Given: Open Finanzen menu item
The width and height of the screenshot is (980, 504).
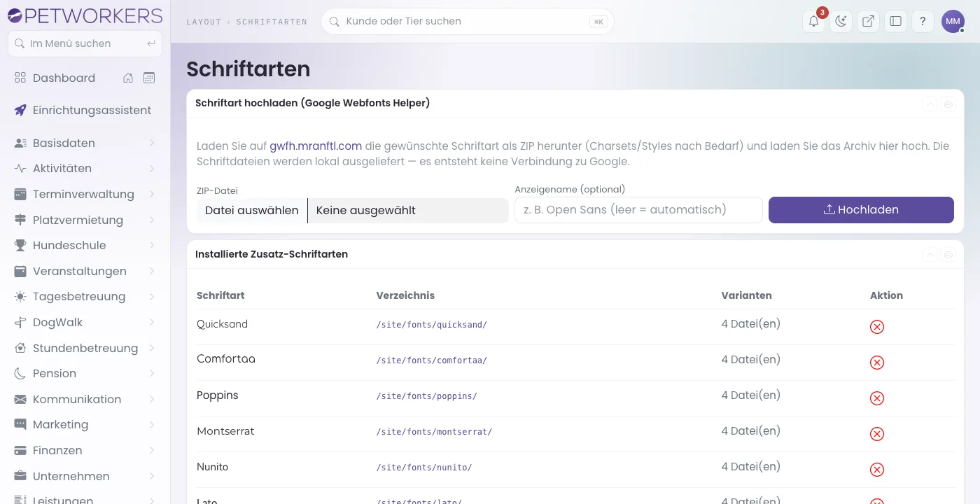Looking at the screenshot, I should click(x=85, y=450).
